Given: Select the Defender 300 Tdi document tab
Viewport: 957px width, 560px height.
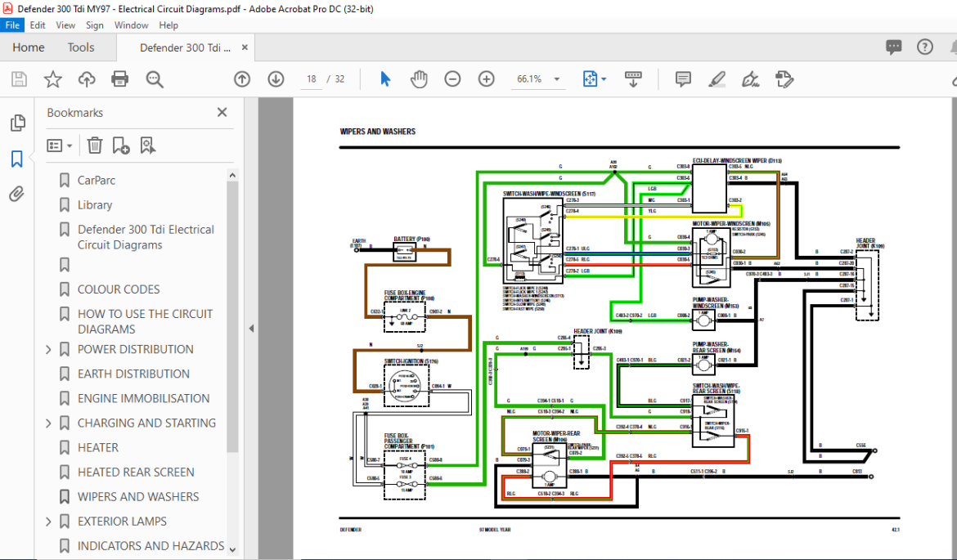Looking at the screenshot, I should click(x=185, y=47).
